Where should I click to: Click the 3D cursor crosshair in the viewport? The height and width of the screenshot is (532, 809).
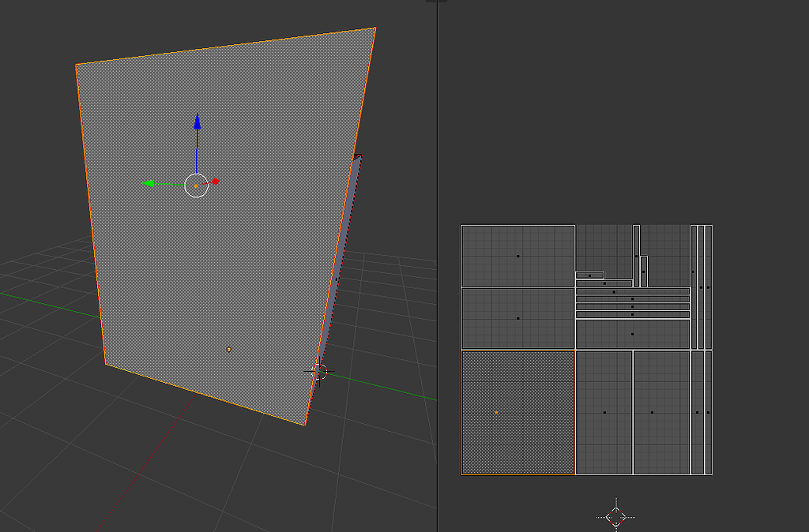[320, 371]
